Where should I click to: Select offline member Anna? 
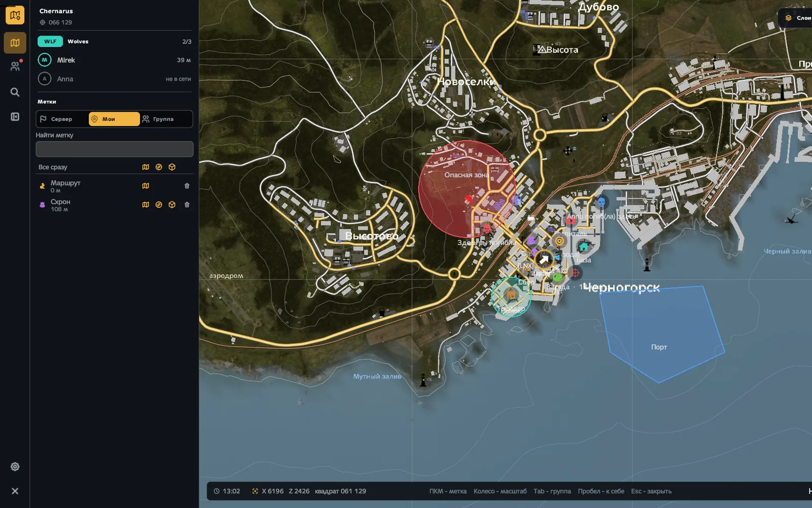[x=114, y=79]
